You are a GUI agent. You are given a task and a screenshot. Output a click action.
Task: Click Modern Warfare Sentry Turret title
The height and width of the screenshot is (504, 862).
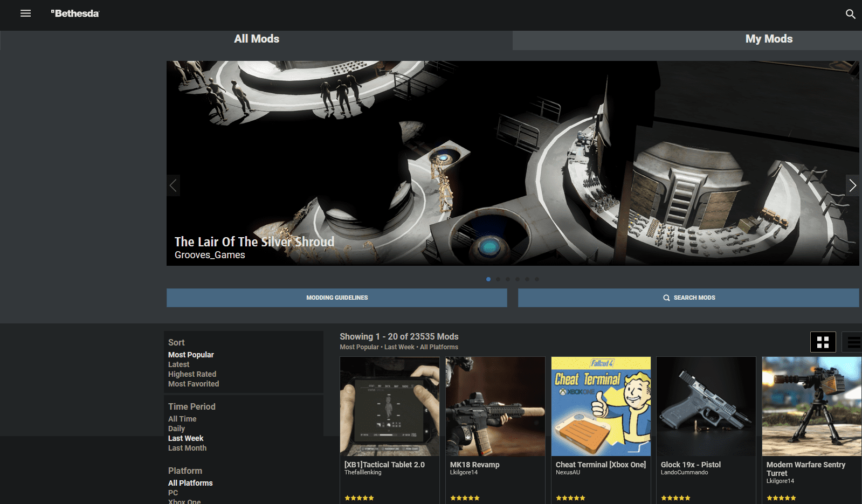click(806, 469)
